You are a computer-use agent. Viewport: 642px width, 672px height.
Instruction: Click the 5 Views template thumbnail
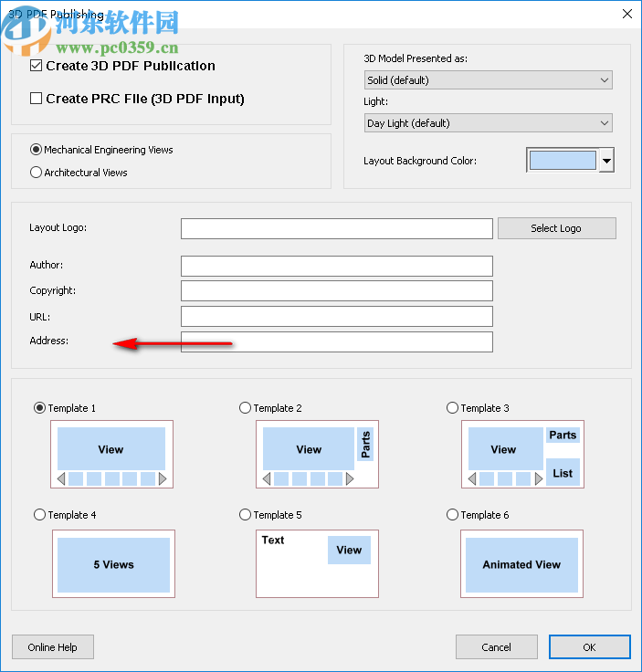click(113, 564)
